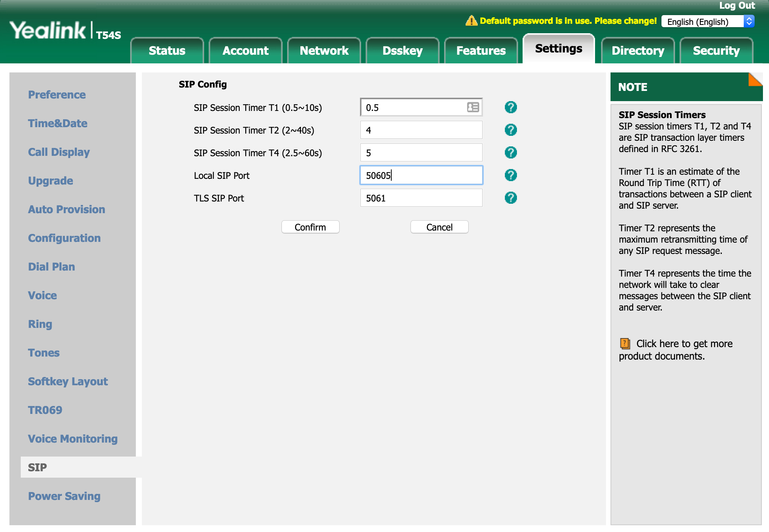This screenshot has height=532, width=769.
Task: Open the Security tab
Action: tap(716, 51)
